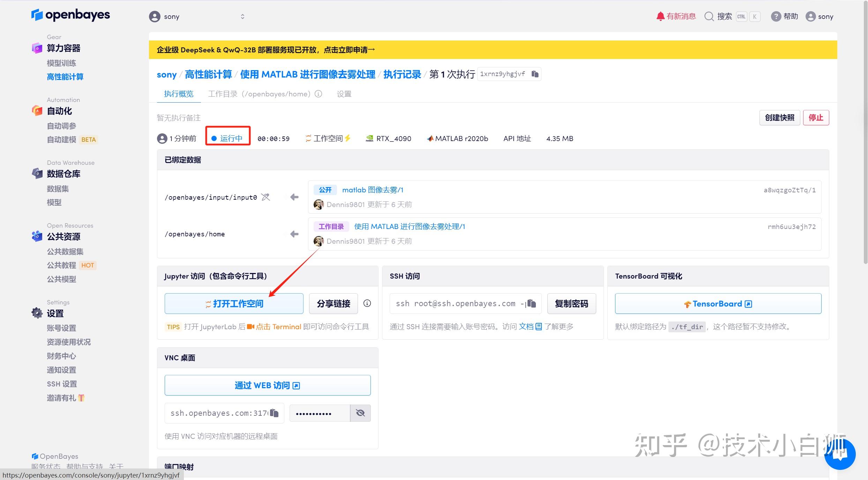Open 资源使用状况 in the sidebar

pyautogui.click(x=69, y=342)
